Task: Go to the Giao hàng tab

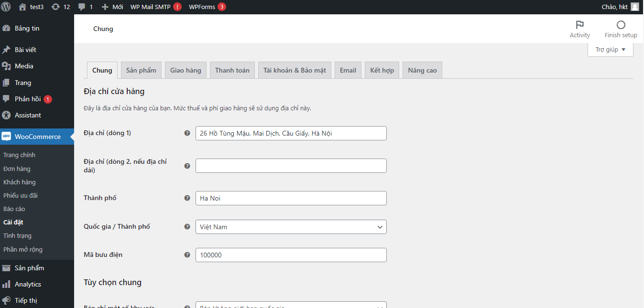Action: pos(186,70)
